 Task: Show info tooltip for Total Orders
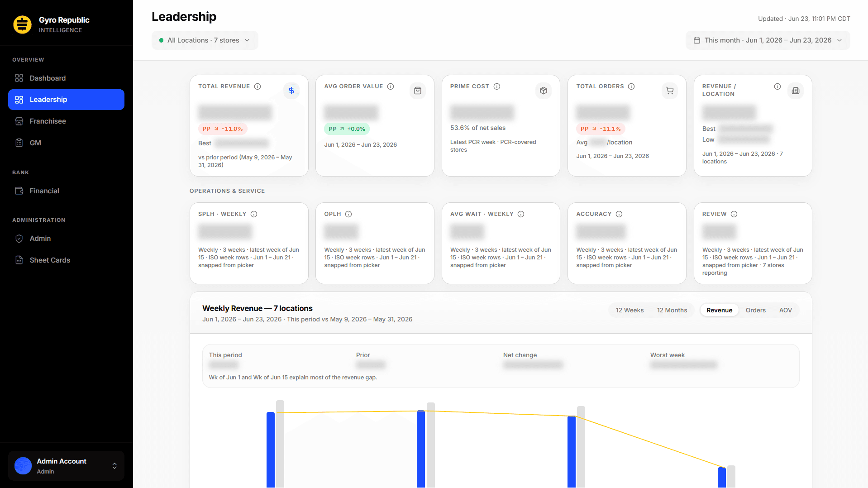(x=631, y=86)
